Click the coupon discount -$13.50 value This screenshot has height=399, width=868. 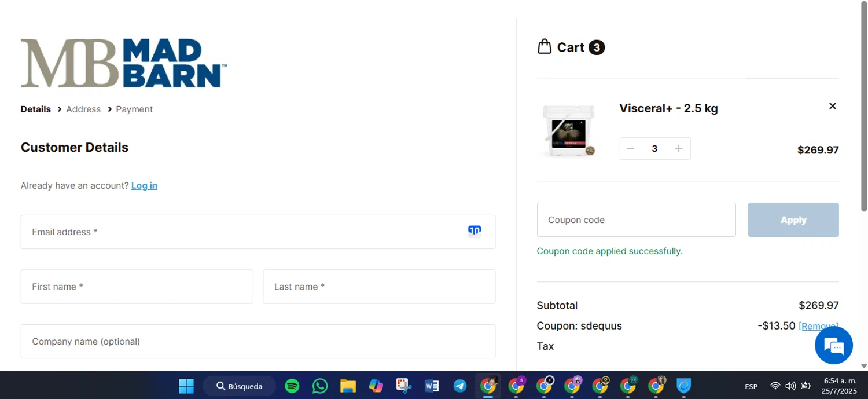point(776,325)
